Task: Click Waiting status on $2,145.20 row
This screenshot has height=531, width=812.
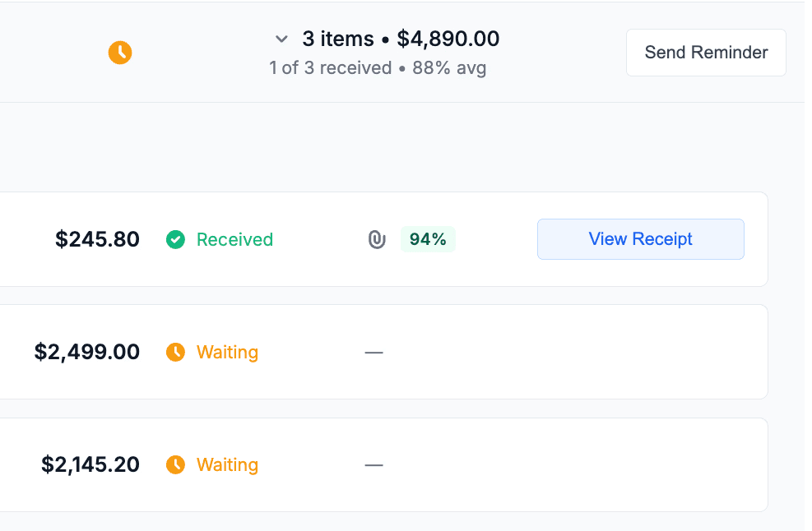Action: pos(227,465)
